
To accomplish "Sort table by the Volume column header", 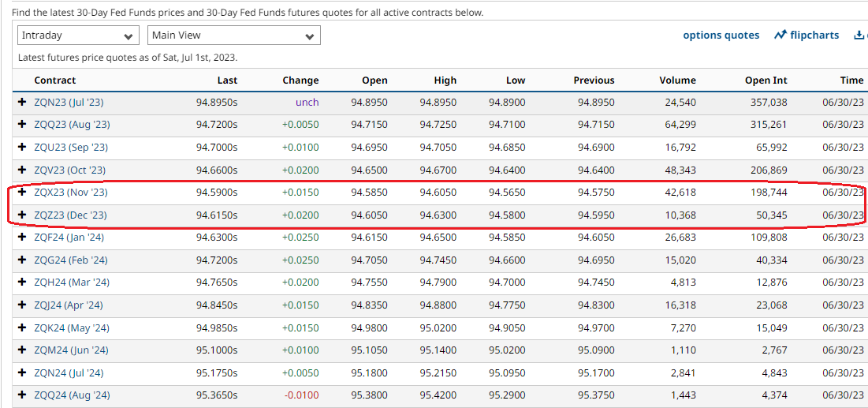I will pyautogui.click(x=677, y=80).
